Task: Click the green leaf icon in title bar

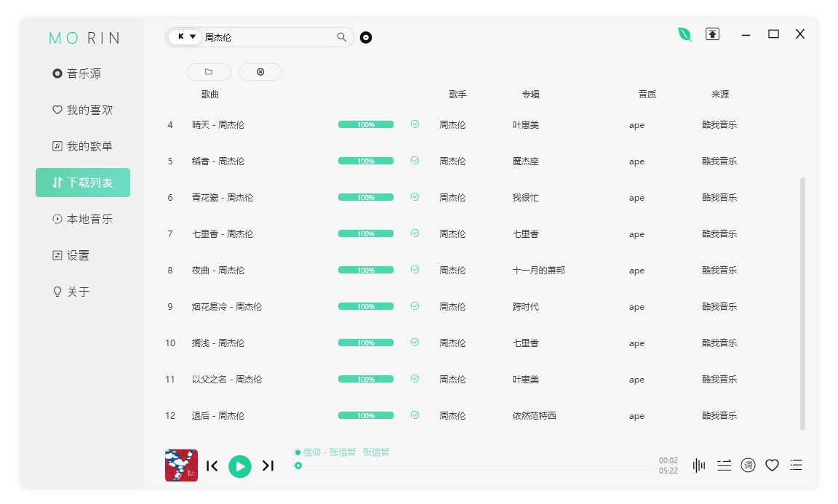Action: click(x=685, y=34)
